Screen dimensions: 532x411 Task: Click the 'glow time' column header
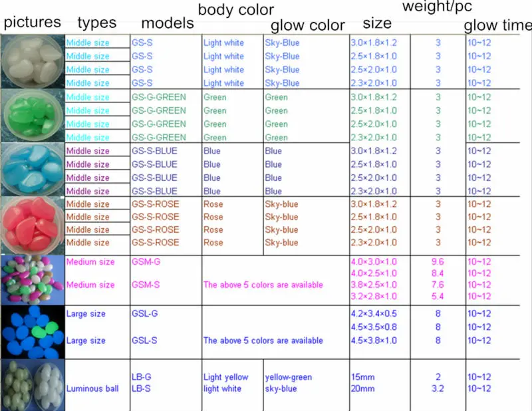click(497, 26)
